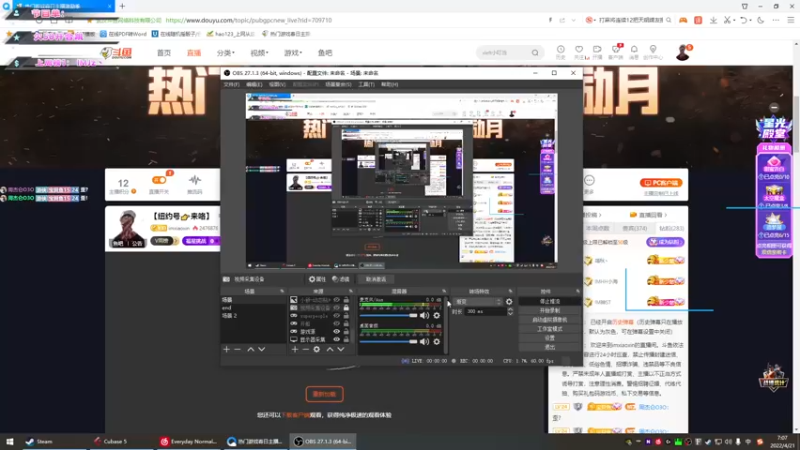Open 设置 from OBS controls
This screenshot has width=800, height=450.
pos(549,338)
